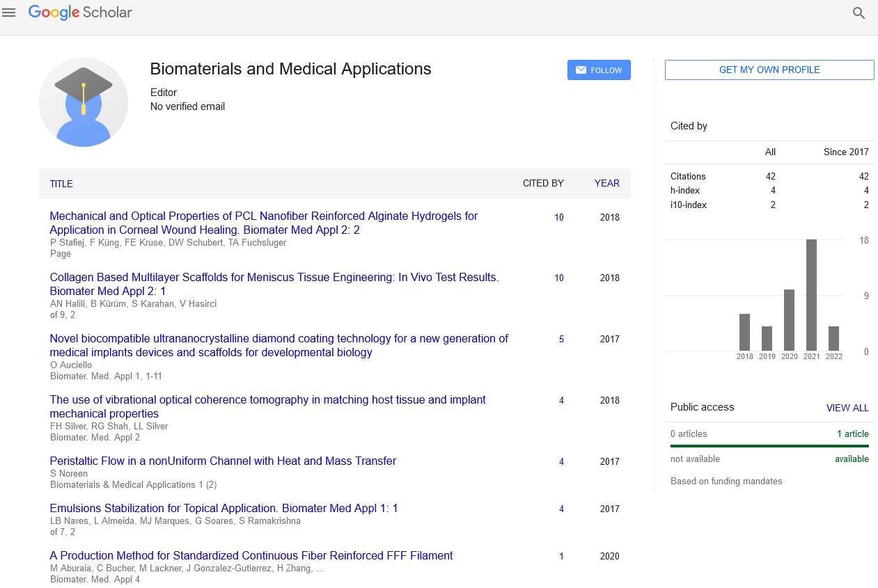Open citations count 4 for optical coherence tomography article

tap(561, 400)
